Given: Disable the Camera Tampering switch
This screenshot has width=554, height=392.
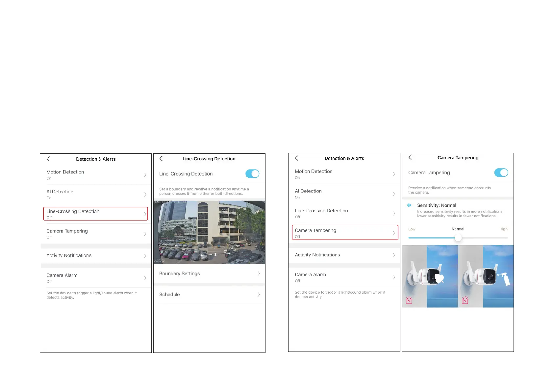Looking at the screenshot, I should pyautogui.click(x=501, y=172).
